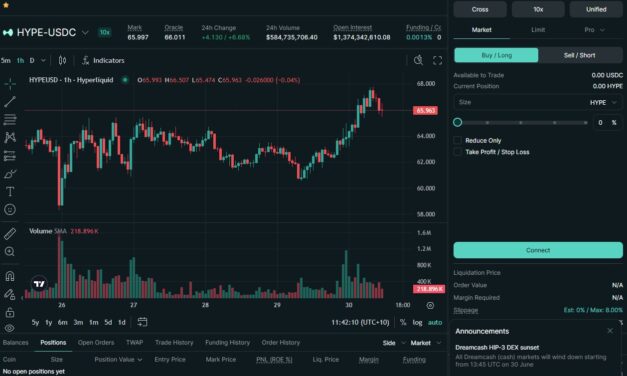Select the Limit order tab
627x376 pixels.
[538, 30]
